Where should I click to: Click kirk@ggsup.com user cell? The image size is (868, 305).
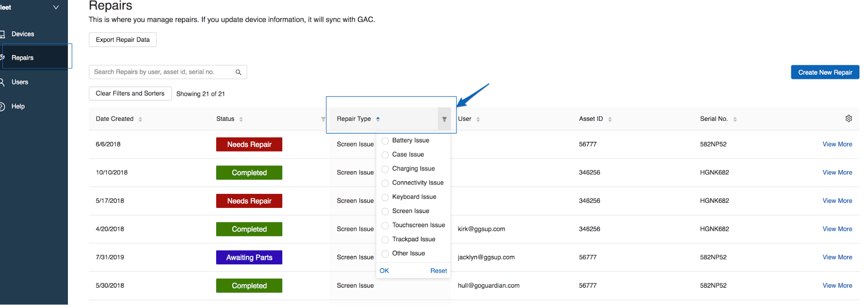pos(482,229)
